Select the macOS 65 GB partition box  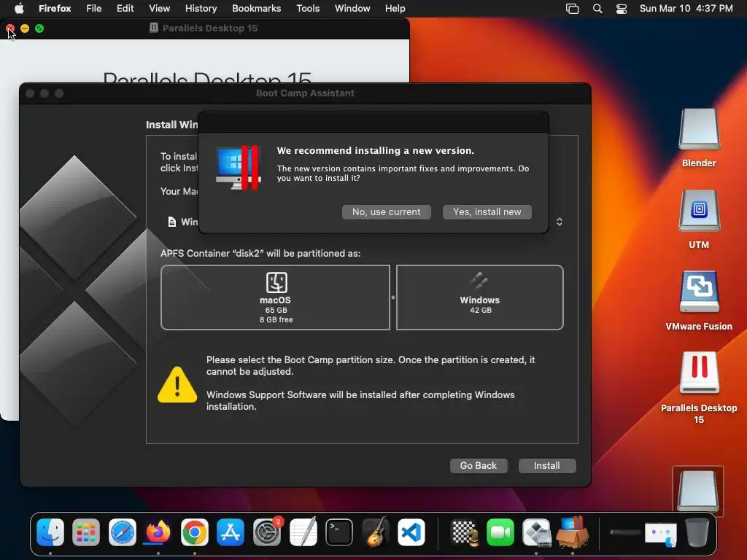275,297
